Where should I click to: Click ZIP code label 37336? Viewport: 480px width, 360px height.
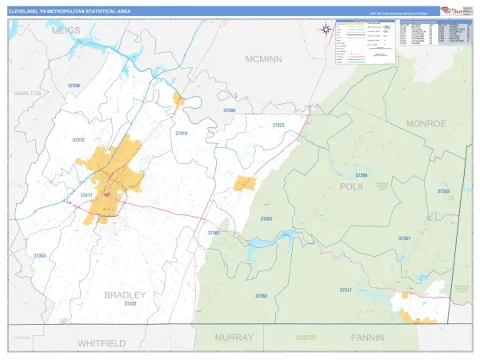click(74, 86)
